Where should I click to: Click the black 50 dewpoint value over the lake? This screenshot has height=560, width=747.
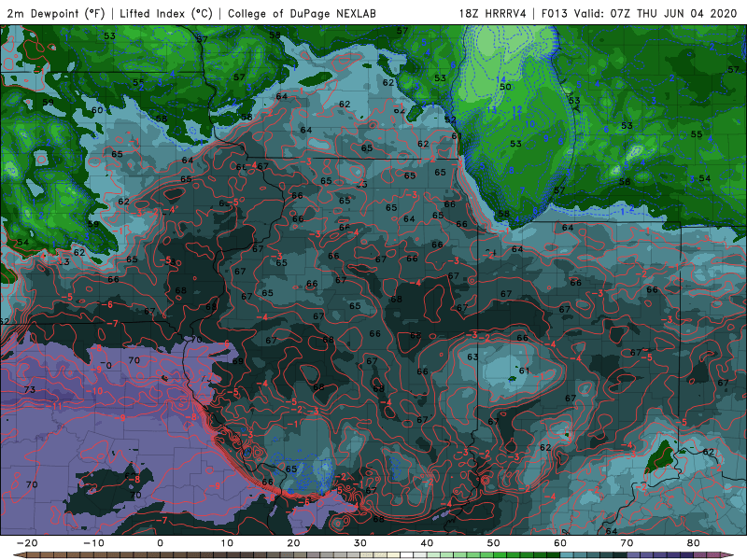(505, 87)
